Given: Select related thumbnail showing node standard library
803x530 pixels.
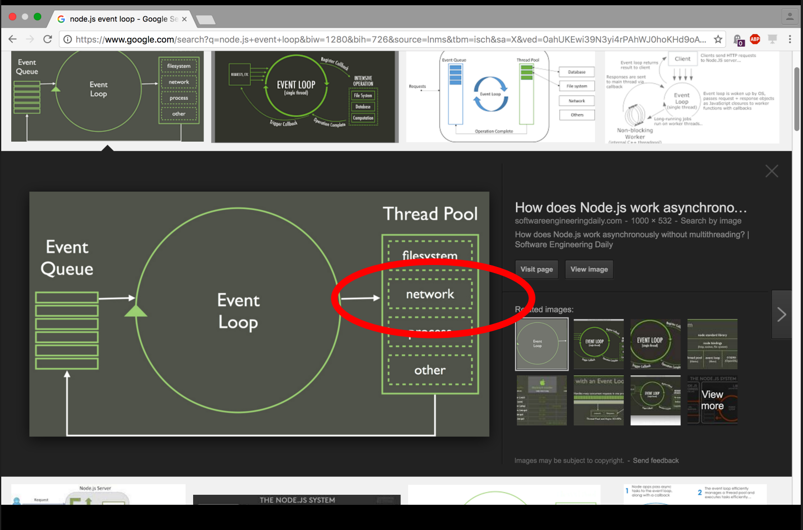Looking at the screenshot, I should coord(712,344).
